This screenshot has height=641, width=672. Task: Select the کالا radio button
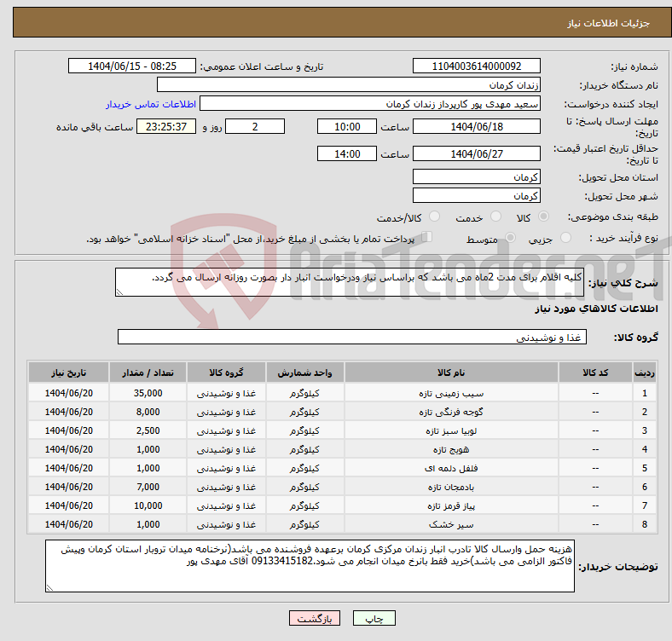544,218
